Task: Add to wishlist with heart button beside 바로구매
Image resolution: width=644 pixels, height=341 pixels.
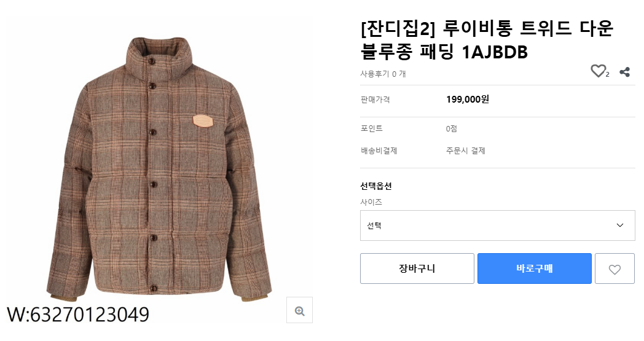Action: pyautogui.click(x=615, y=268)
